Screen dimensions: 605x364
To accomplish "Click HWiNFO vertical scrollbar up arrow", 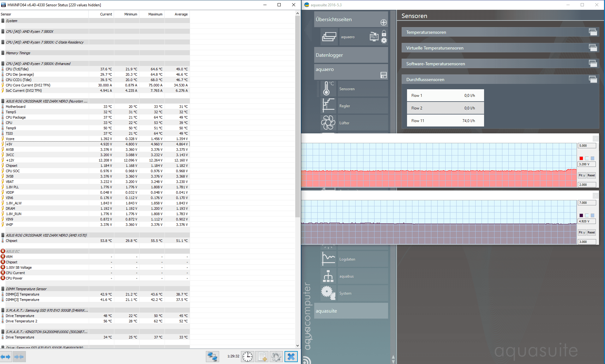I will pos(297,13).
